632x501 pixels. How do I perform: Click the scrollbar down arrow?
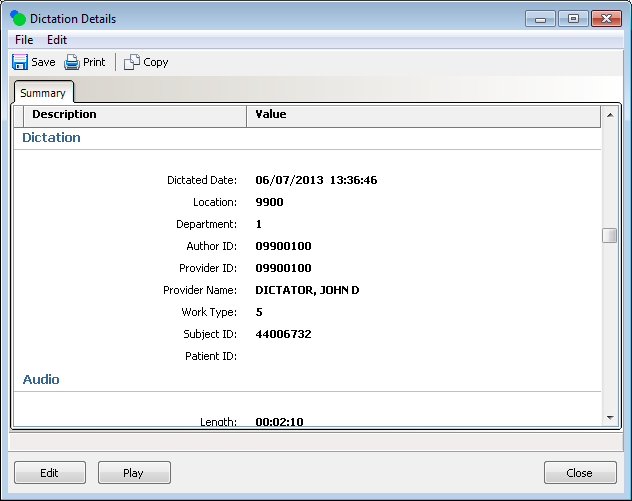click(x=609, y=417)
